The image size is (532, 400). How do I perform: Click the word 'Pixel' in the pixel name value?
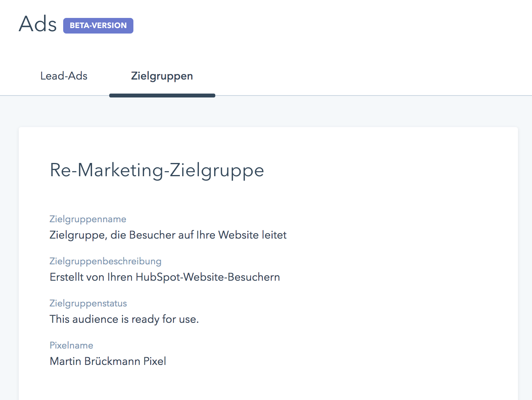155,361
